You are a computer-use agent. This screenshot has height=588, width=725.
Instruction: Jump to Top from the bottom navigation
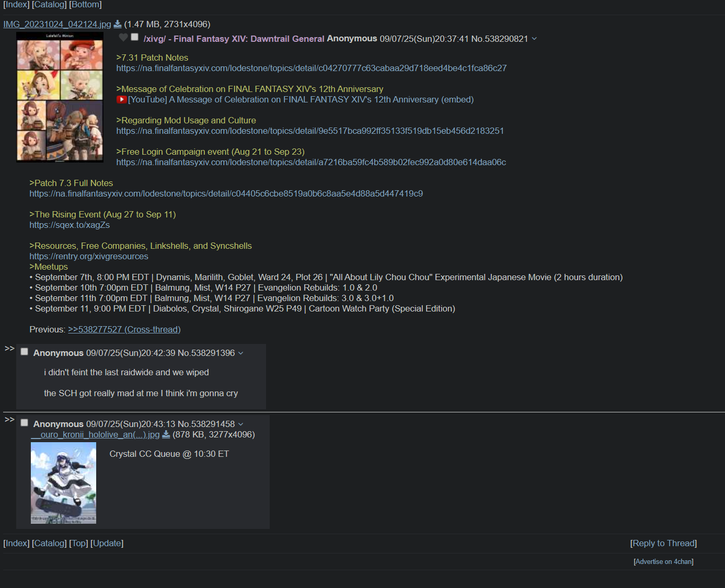[78, 544]
